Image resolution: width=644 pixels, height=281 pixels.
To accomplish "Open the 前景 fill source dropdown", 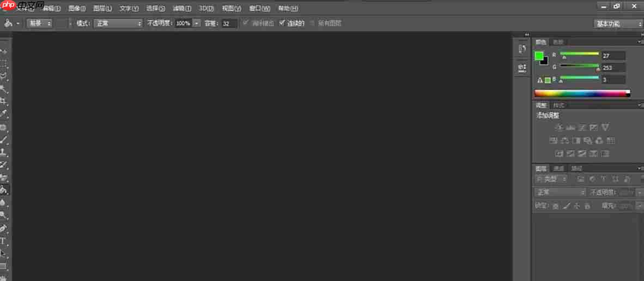I will (x=40, y=23).
